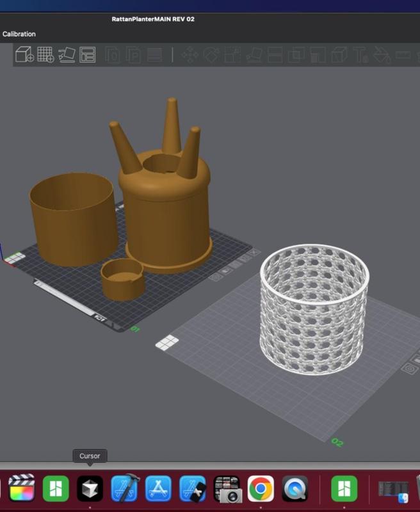Click the concentric settings icon on plate 01

(216, 277)
